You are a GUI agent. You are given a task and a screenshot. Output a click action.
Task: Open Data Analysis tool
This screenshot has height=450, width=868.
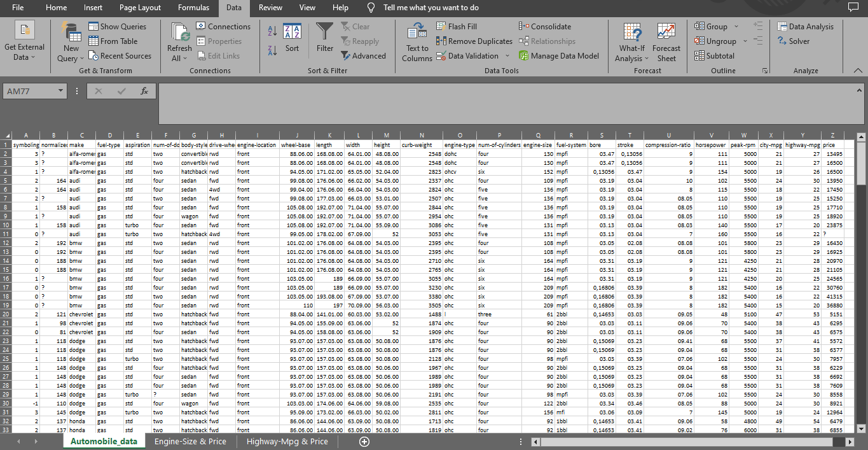(x=805, y=27)
